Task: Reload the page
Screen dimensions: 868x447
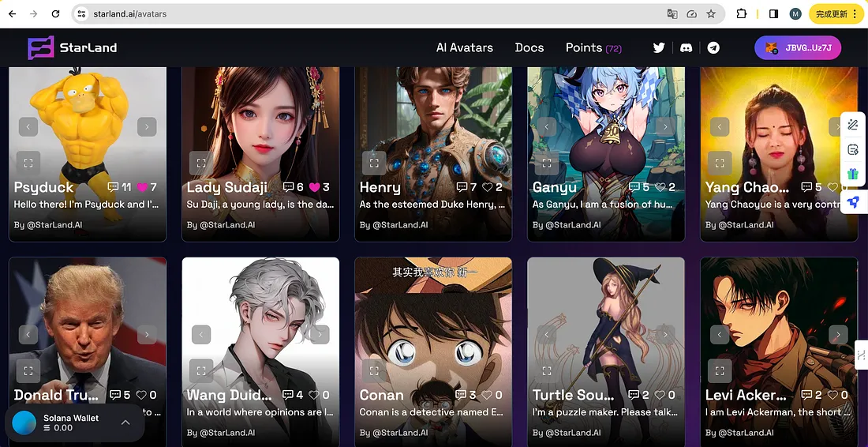Action: click(55, 14)
